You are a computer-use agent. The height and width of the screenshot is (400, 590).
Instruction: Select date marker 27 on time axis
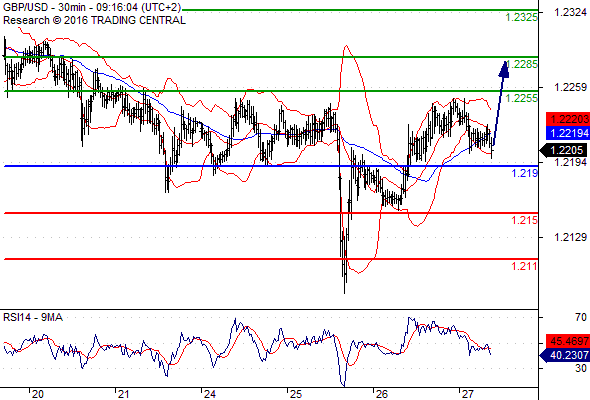coord(467,394)
